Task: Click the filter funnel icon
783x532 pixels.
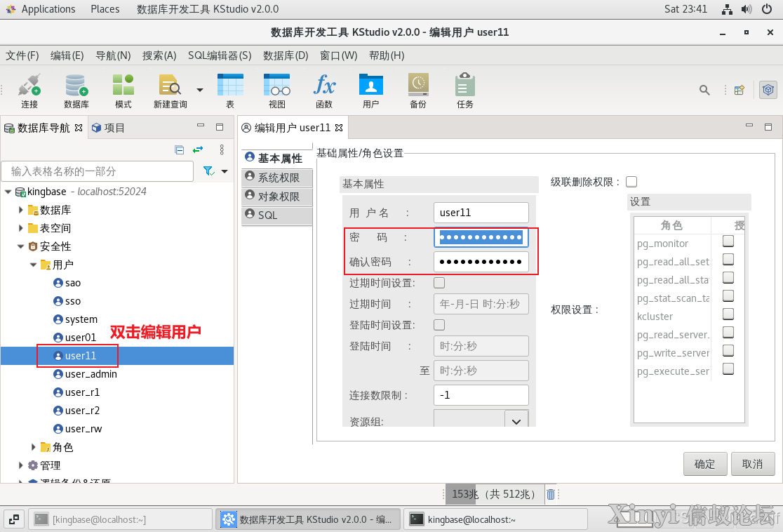Action: [x=209, y=171]
